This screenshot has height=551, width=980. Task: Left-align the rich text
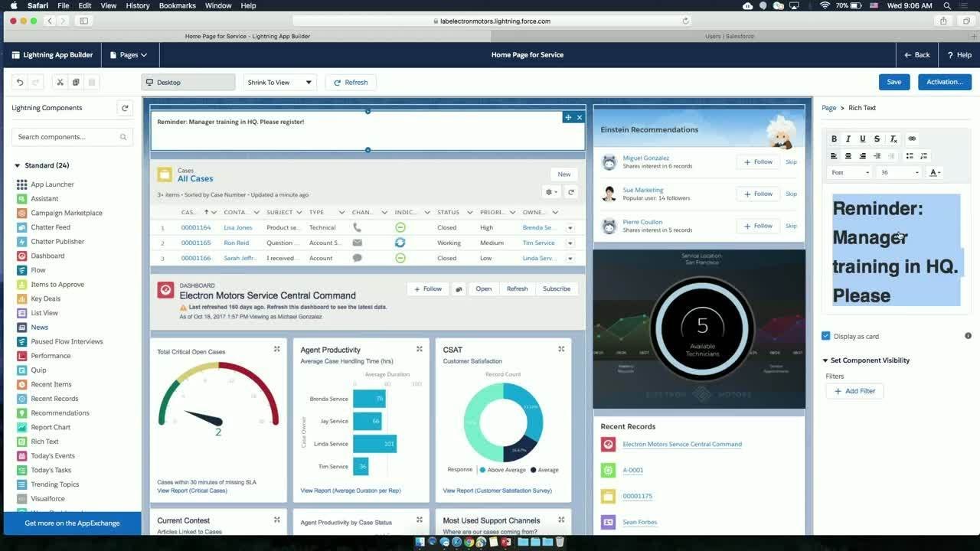pos(835,155)
